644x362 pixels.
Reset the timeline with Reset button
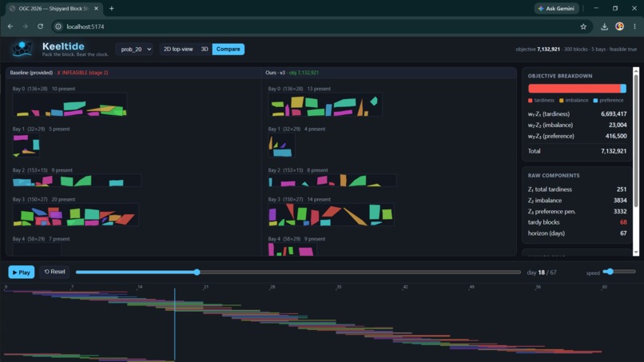54,272
